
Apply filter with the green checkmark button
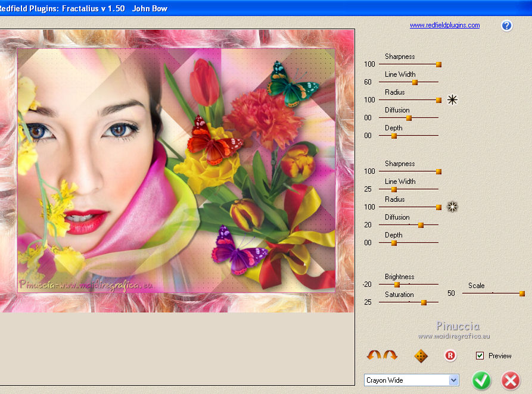pyautogui.click(x=481, y=380)
